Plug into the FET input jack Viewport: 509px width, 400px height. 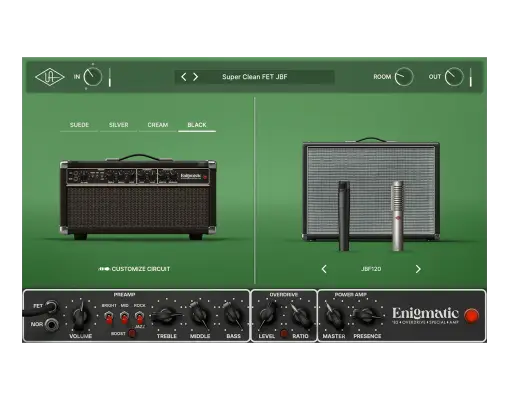point(52,306)
